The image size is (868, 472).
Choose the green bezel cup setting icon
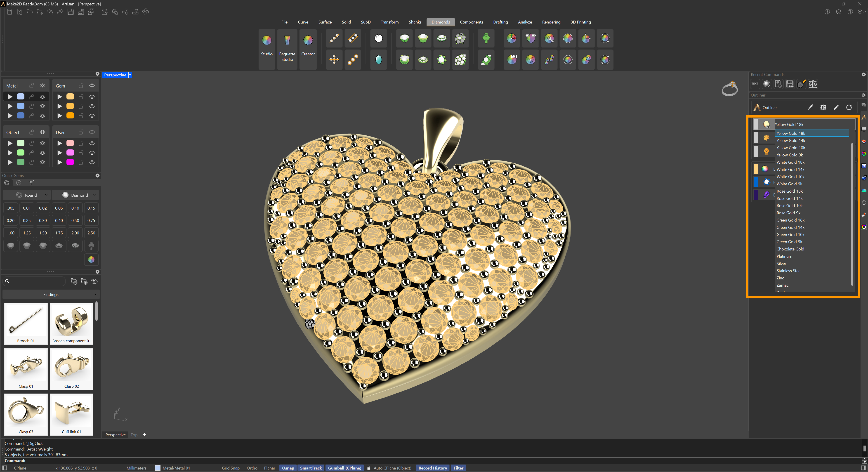[x=423, y=38]
